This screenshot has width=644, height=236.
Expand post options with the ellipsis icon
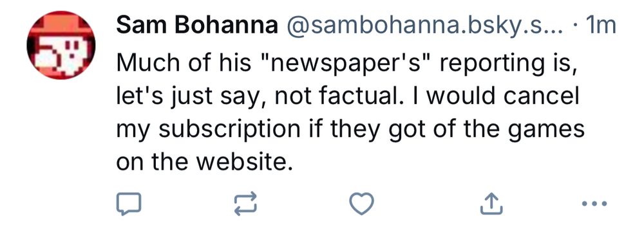point(594,203)
